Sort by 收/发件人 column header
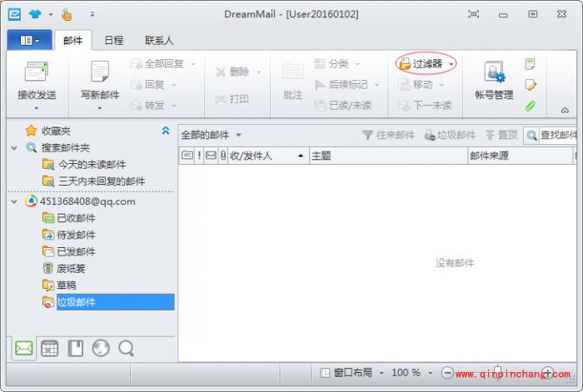 [x=267, y=156]
